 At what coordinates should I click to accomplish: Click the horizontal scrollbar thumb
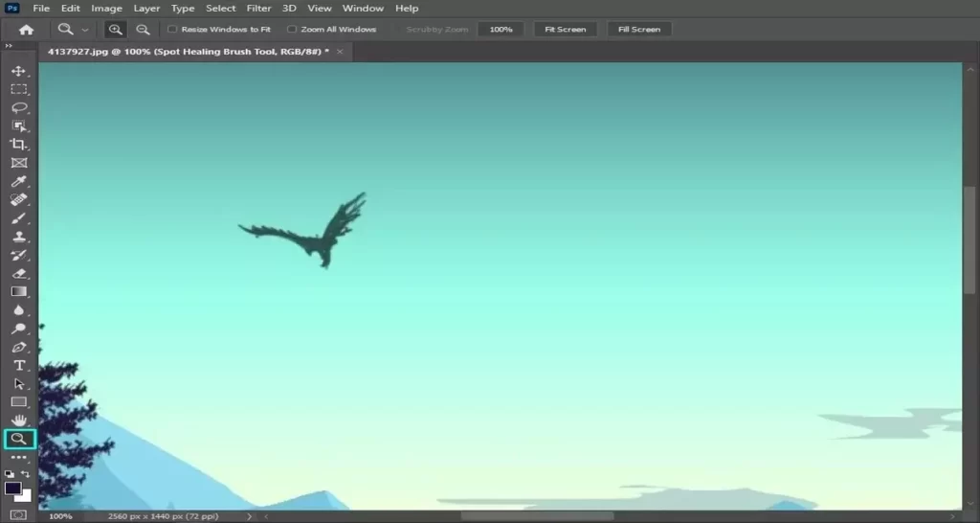(x=538, y=516)
